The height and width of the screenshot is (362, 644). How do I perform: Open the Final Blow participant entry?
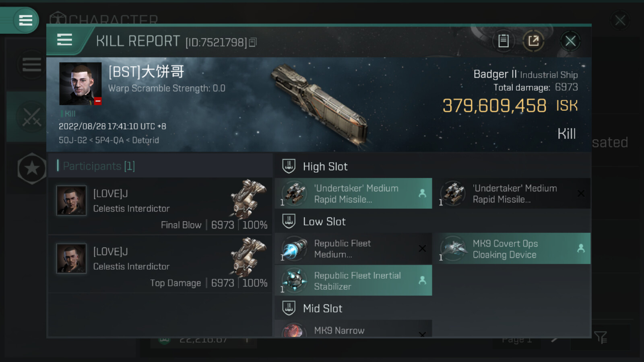pyautogui.click(x=160, y=206)
